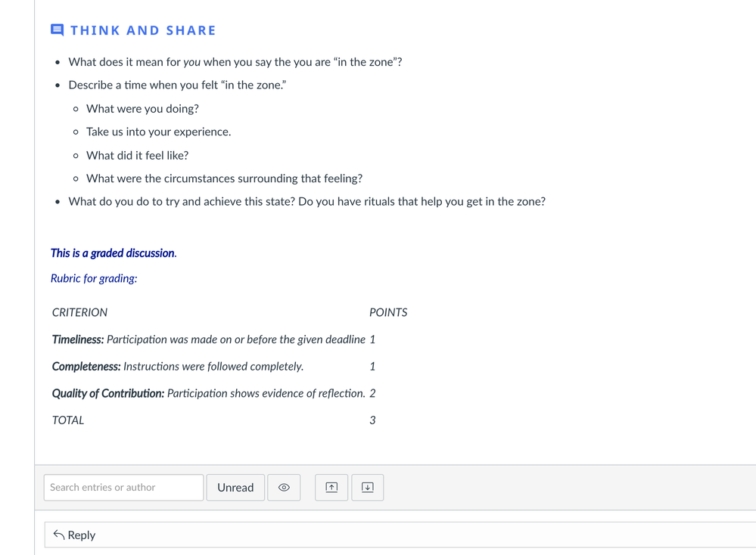The width and height of the screenshot is (756, 555).
Task: Click the TOTAL row label
Action: tap(68, 420)
